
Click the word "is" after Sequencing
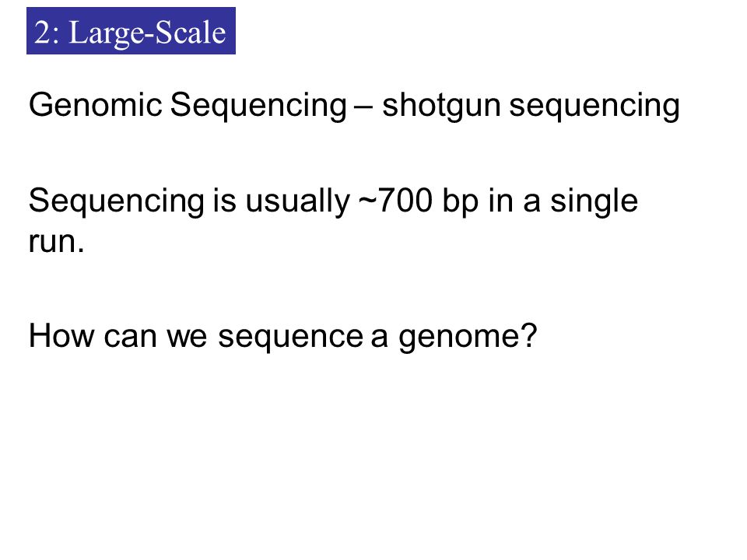click(224, 201)
